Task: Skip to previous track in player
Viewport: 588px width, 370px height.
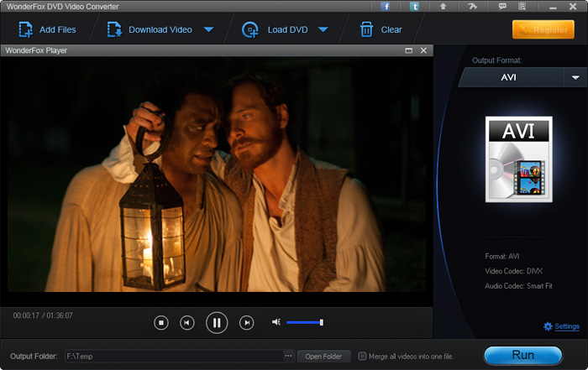Action: [x=187, y=322]
